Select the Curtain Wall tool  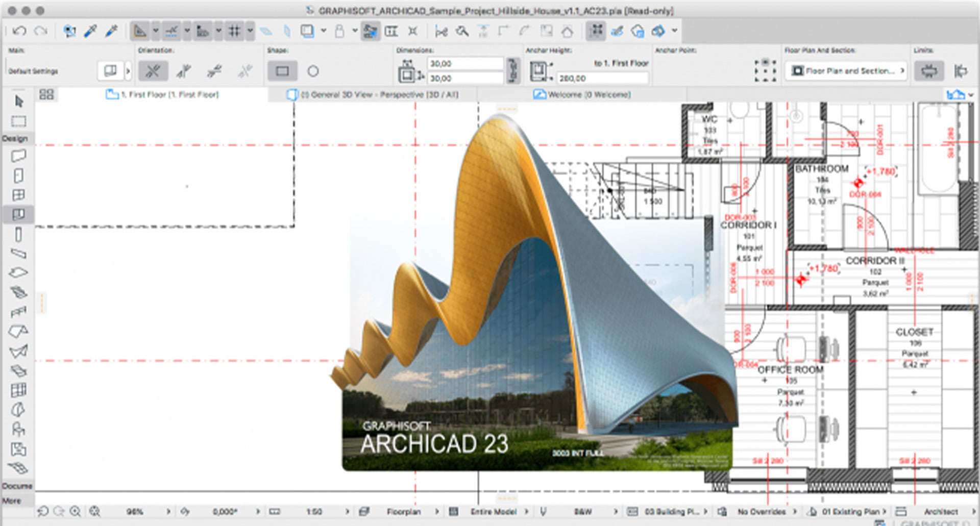[19, 390]
